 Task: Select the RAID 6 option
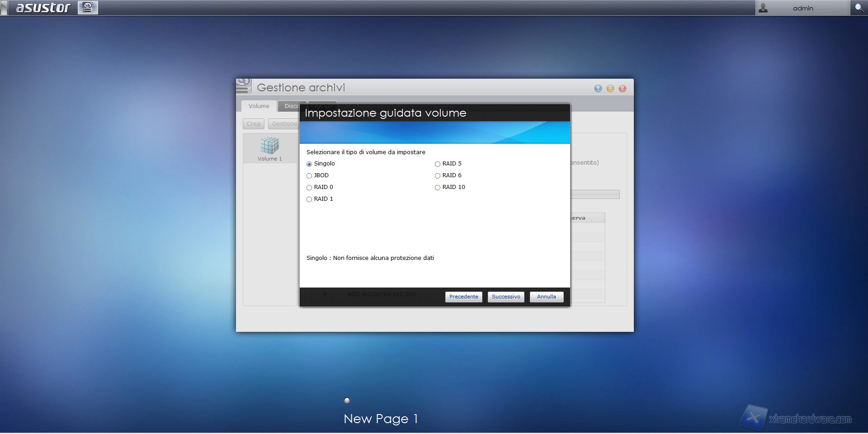tap(438, 176)
